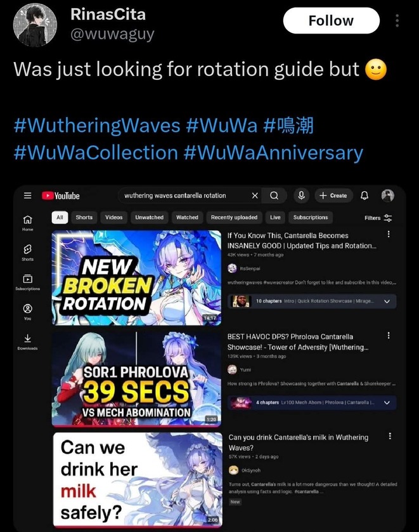Viewport: 419px width, 532px height.
Task: Select the Unwatched filter chip
Action: (149, 217)
